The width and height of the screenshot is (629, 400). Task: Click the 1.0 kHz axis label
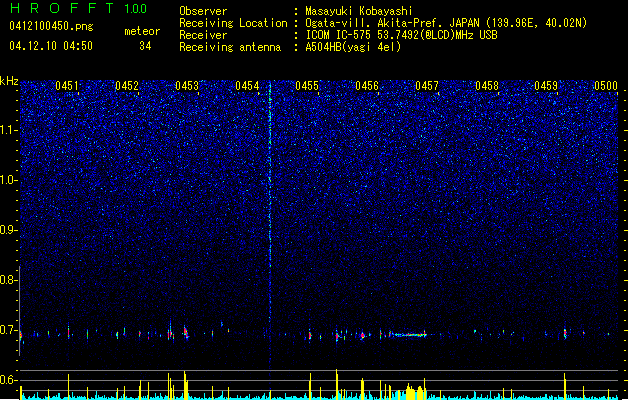click(x=9, y=180)
